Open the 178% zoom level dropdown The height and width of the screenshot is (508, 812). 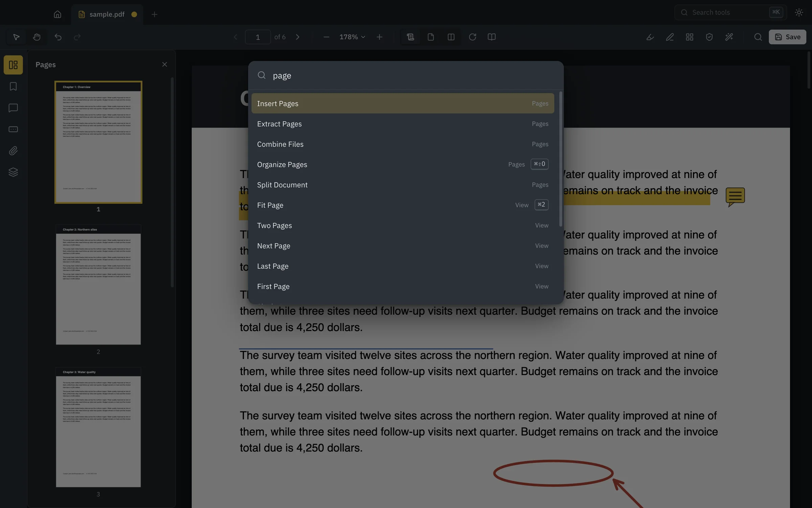[352, 37]
